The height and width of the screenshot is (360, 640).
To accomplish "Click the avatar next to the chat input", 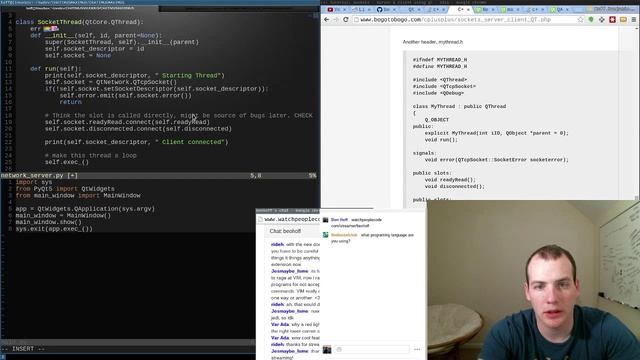I will pos(327,349).
